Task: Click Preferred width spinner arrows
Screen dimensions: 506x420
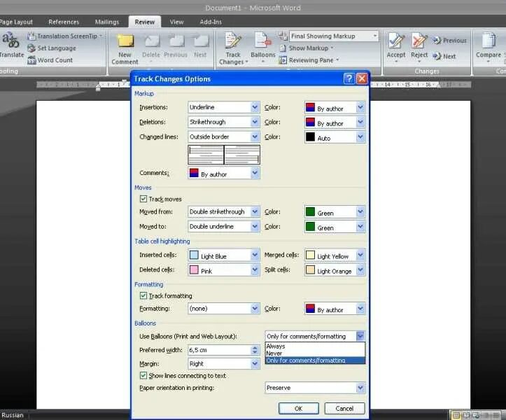Action: coord(255,350)
